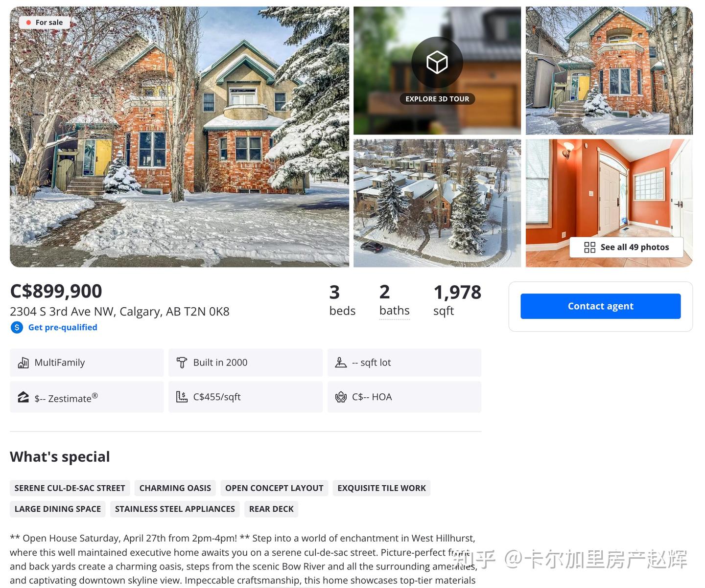Click the hammer icon next to Built in 2000

(182, 362)
